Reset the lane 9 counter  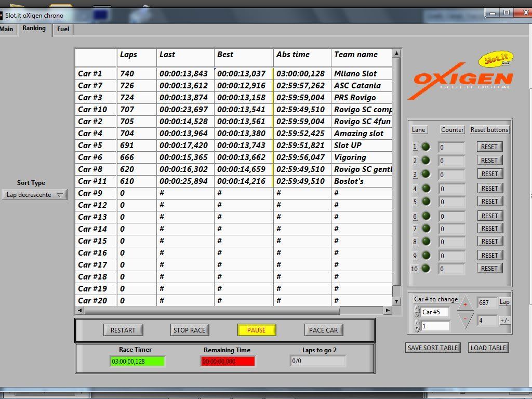[x=489, y=256]
